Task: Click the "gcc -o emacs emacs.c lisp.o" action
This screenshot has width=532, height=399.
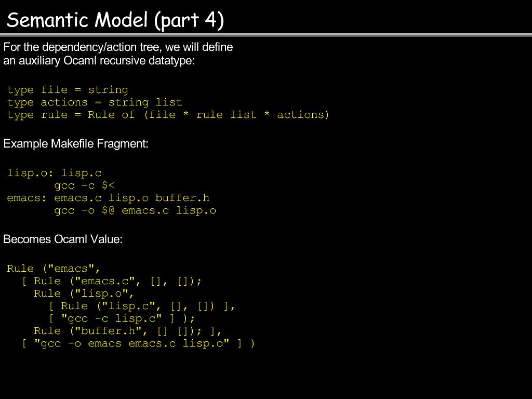Action: (138, 343)
